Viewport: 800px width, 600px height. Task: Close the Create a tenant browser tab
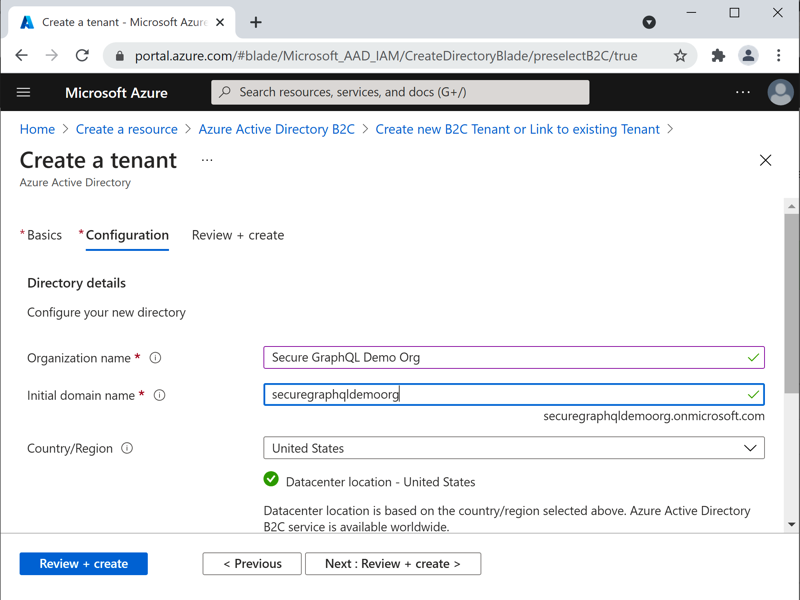(x=220, y=22)
